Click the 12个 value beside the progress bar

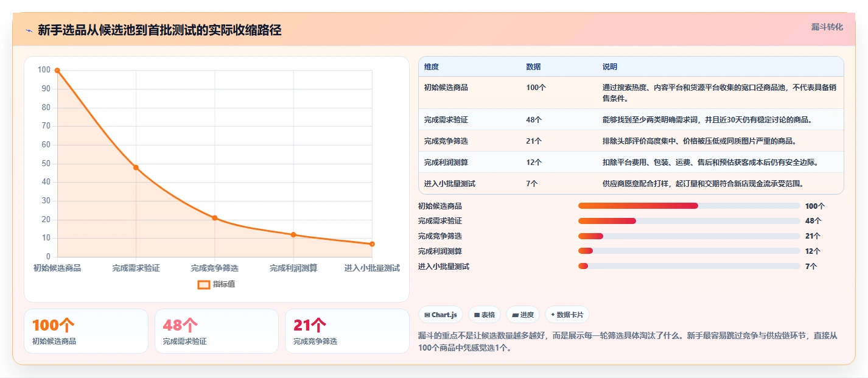[813, 251]
